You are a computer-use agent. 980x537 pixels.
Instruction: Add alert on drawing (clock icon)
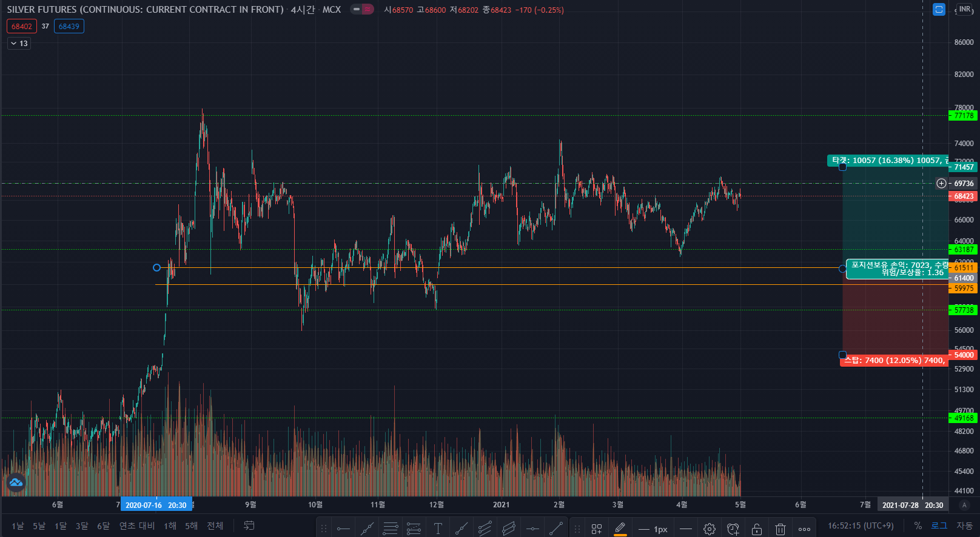coord(733,529)
